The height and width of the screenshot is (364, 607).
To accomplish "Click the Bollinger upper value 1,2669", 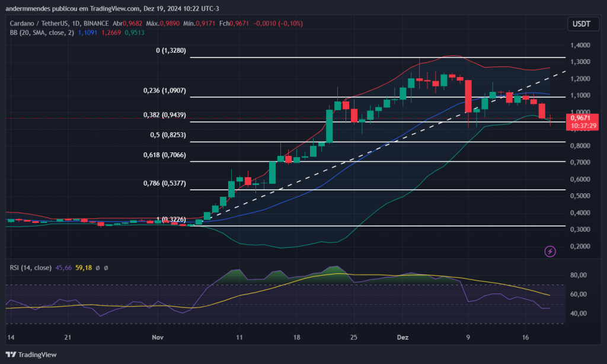I will [x=111, y=33].
